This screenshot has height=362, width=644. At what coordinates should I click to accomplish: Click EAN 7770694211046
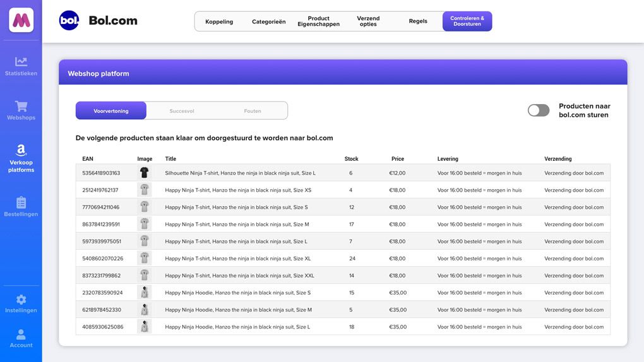pos(100,207)
